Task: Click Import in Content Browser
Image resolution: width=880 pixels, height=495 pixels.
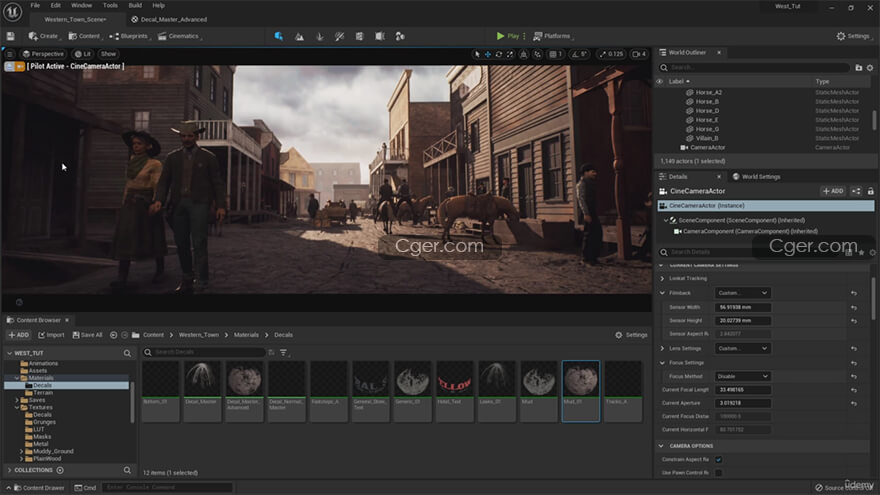Action: point(51,335)
